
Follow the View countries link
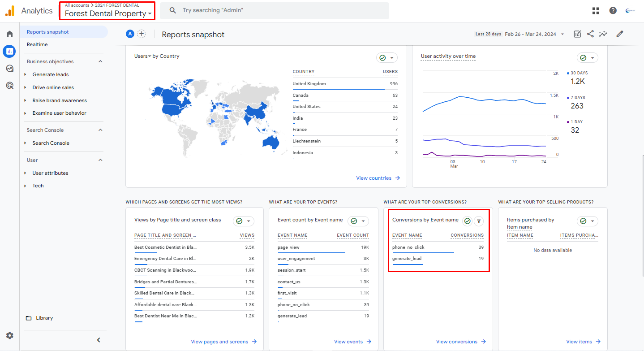point(378,178)
